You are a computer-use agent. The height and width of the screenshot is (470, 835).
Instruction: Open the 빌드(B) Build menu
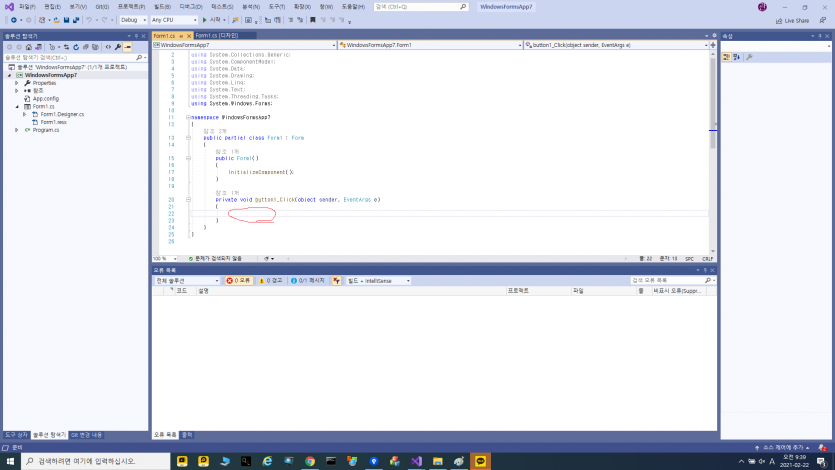[x=162, y=7]
